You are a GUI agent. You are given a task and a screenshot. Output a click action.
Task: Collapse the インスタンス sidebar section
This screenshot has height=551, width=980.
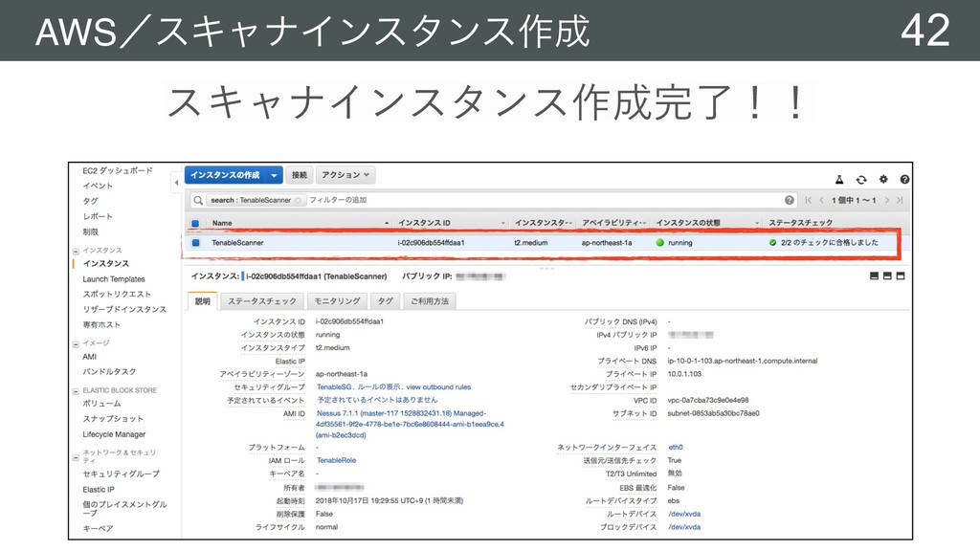76,252
